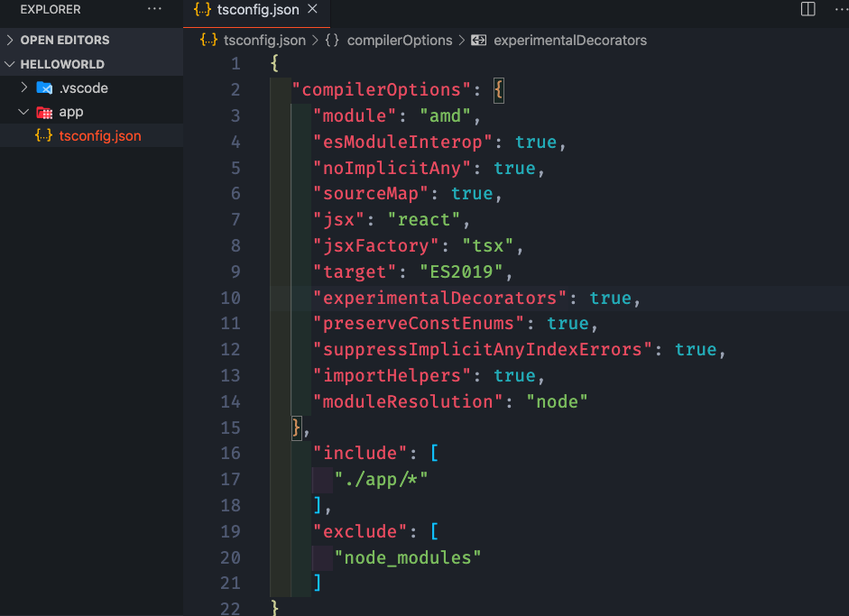Click the "importHelpers" key
This screenshot has height=616, width=849.
click(392, 375)
